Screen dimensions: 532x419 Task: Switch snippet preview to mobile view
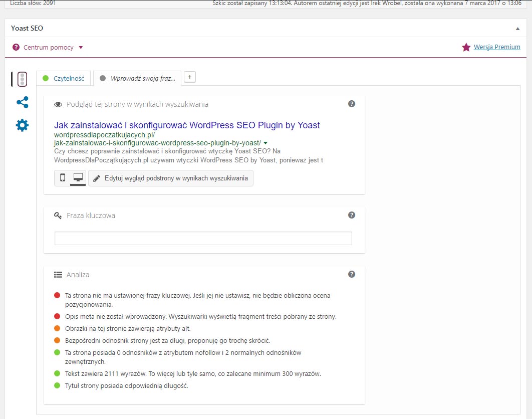(x=63, y=177)
